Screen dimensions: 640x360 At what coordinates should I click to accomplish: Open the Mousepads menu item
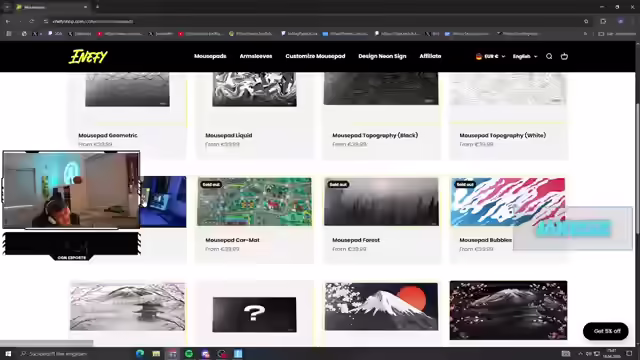pos(210,56)
